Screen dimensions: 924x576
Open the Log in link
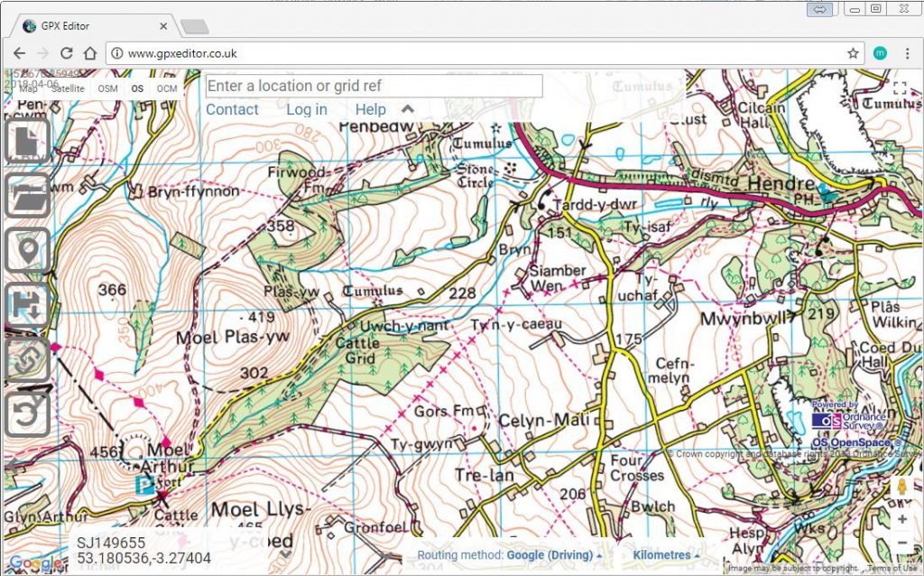[x=307, y=109]
